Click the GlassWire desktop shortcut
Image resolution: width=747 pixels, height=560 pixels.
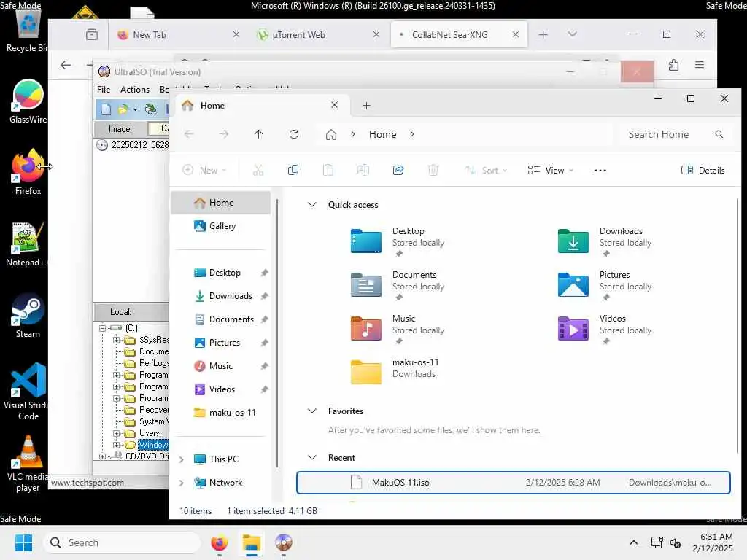28,101
